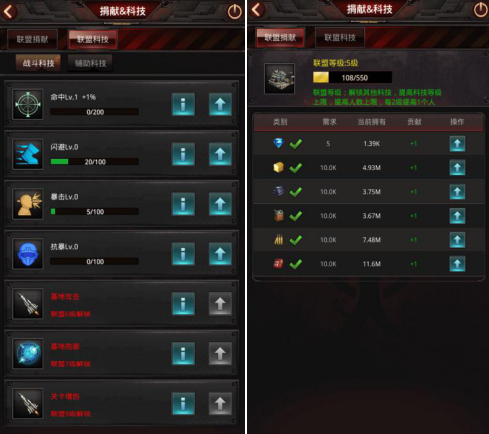Screen dimensions: 489x434
Task: Open info for locked 基地攻击 tech
Action: tap(183, 304)
